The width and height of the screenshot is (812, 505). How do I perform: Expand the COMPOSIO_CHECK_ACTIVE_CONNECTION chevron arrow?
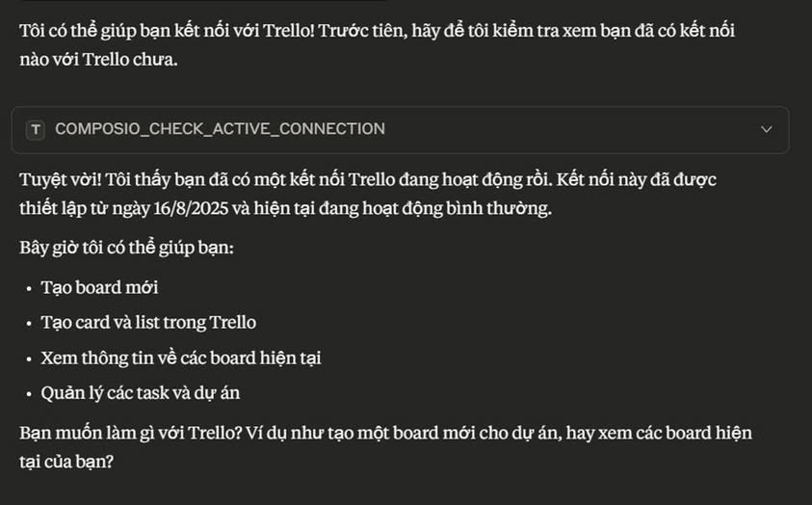tap(767, 129)
